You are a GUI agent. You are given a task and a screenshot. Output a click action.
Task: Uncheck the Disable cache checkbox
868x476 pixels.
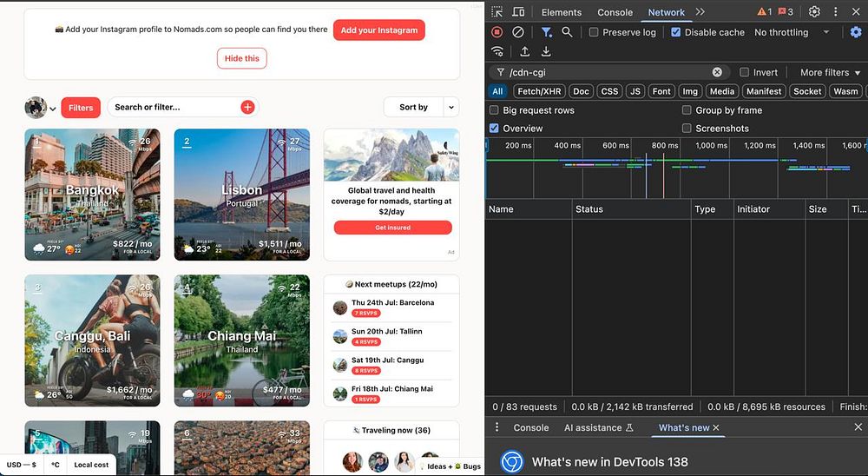676,32
